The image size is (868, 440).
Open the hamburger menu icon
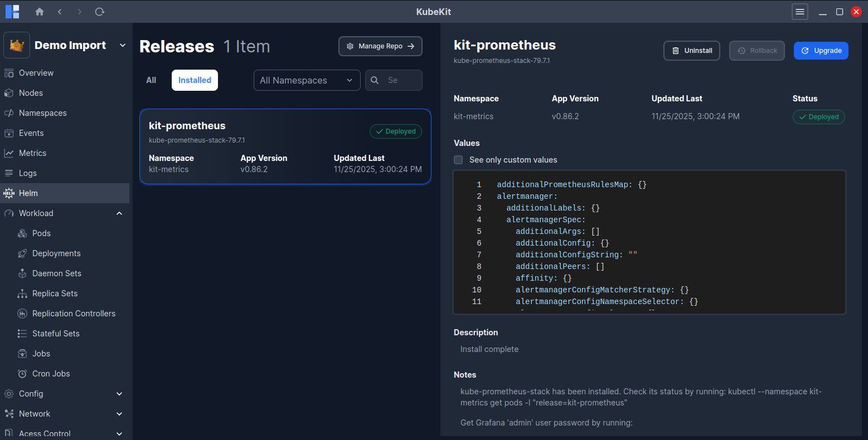pos(800,12)
